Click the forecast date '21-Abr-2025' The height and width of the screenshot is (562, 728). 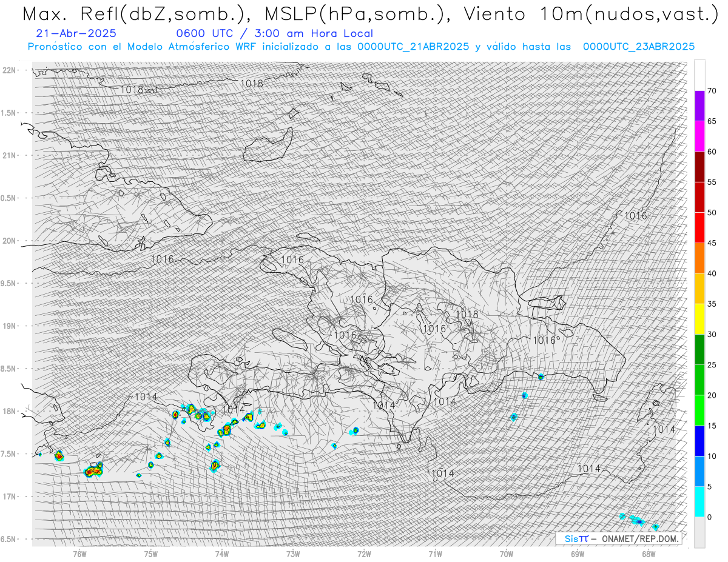pyautogui.click(x=76, y=34)
